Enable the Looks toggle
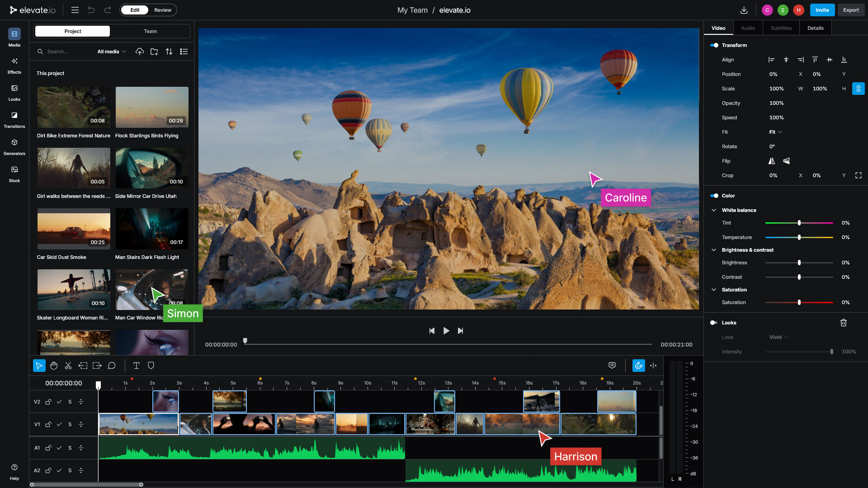 [714, 323]
